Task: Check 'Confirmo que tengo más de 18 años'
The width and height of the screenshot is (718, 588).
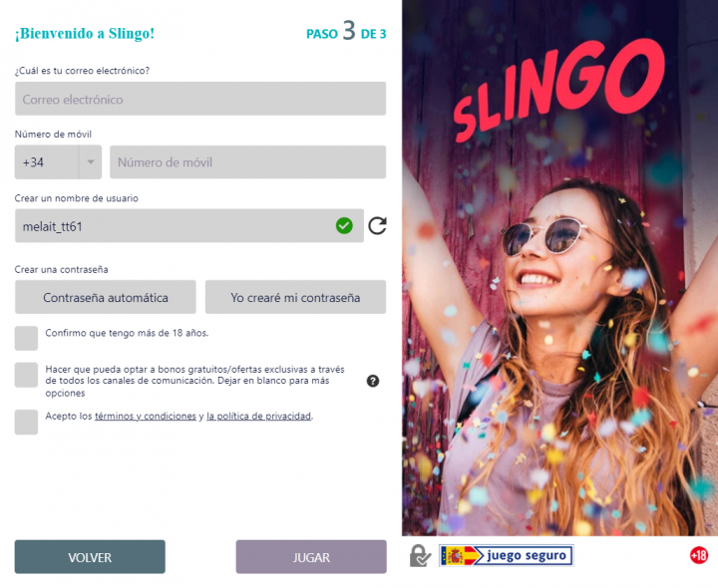Action: tap(26, 338)
